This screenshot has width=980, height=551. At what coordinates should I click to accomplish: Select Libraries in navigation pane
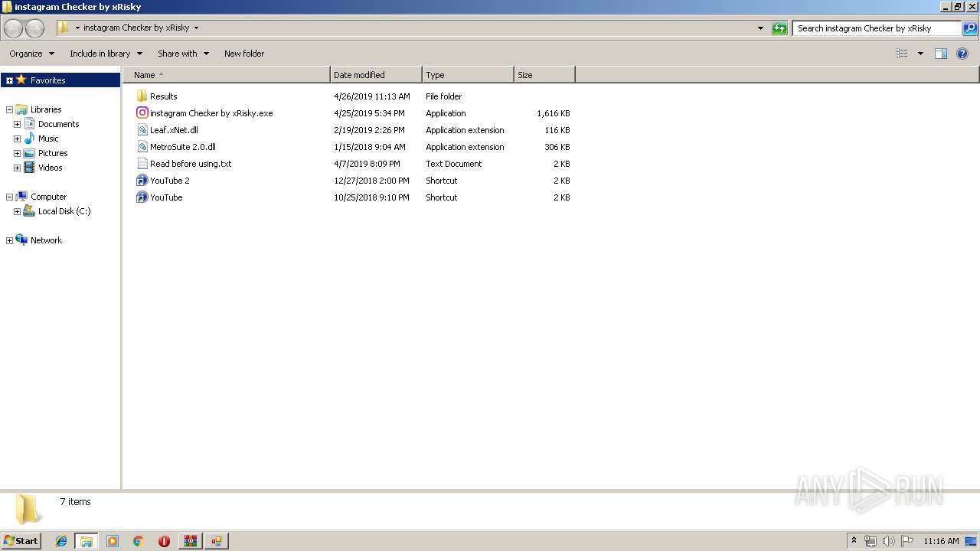(46, 109)
